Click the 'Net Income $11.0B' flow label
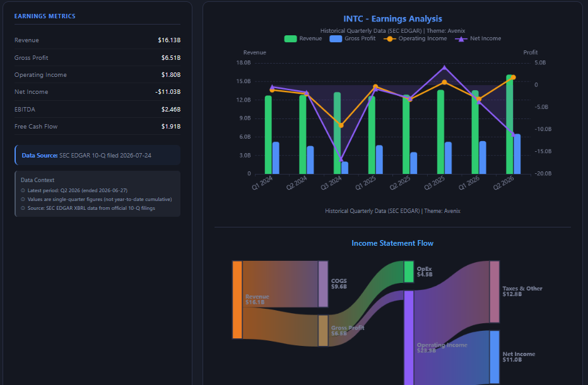 point(519,357)
